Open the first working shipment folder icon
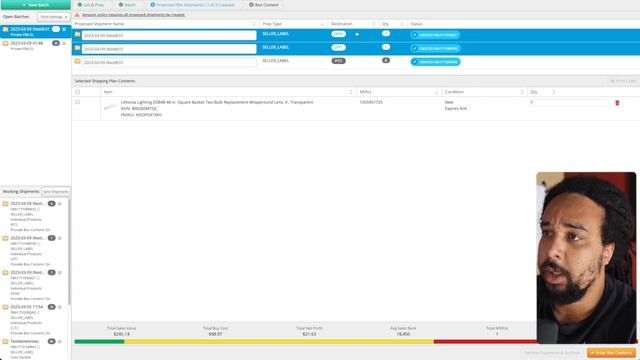640x360 pixels. pyautogui.click(x=5, y=204)
